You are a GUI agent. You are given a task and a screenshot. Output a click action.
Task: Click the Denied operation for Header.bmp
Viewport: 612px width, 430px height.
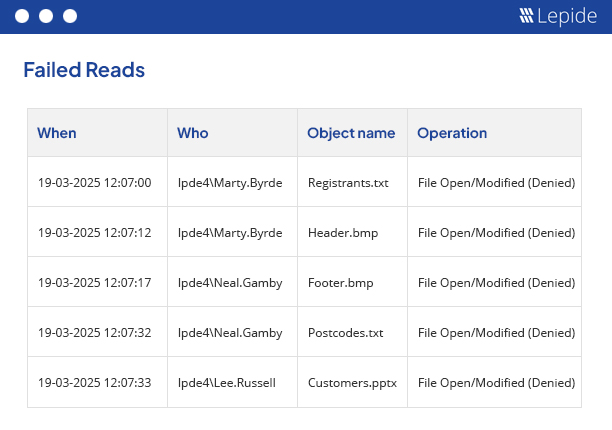coord(496,233)
